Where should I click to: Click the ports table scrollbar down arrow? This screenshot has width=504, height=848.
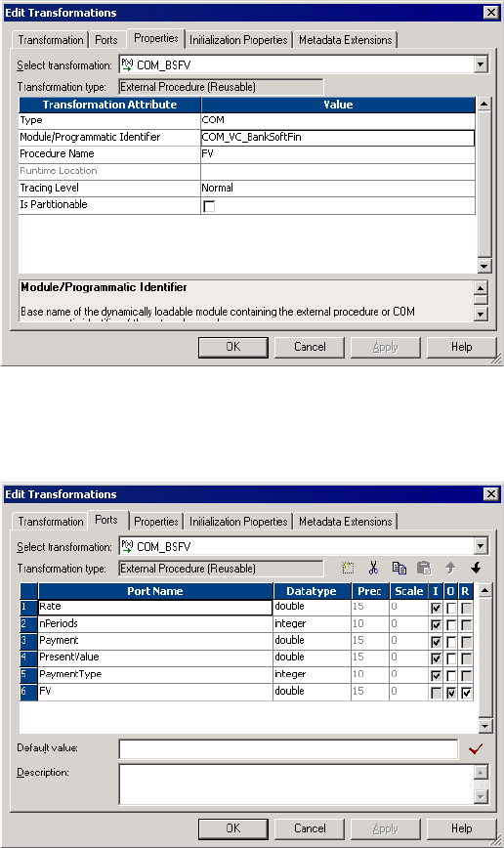click(x=485, y=726)
